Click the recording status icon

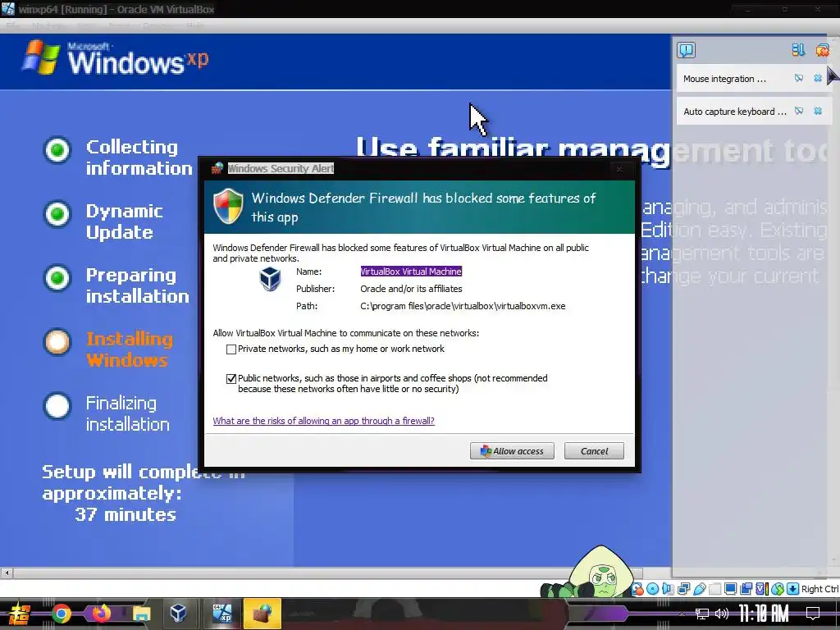(746, 589)
